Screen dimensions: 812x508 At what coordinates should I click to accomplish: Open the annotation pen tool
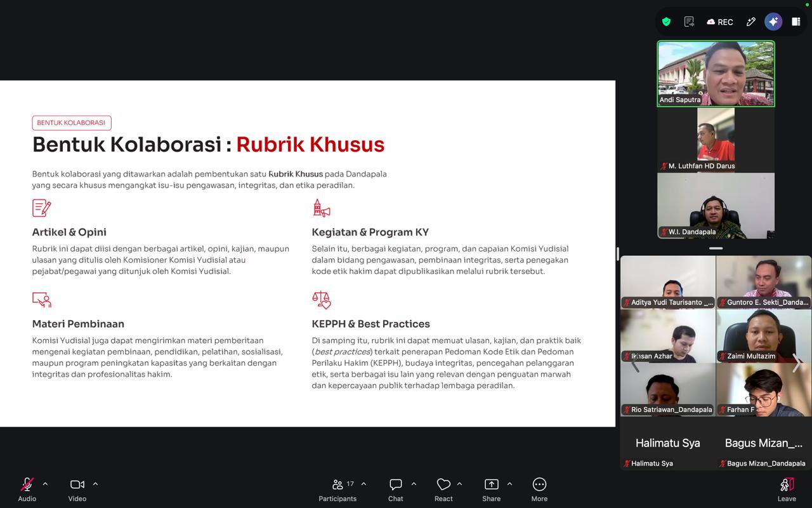click(x=751, y=22)
